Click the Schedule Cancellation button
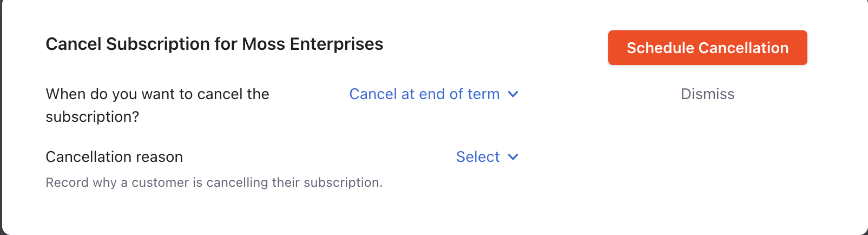 tap(707, 48)
